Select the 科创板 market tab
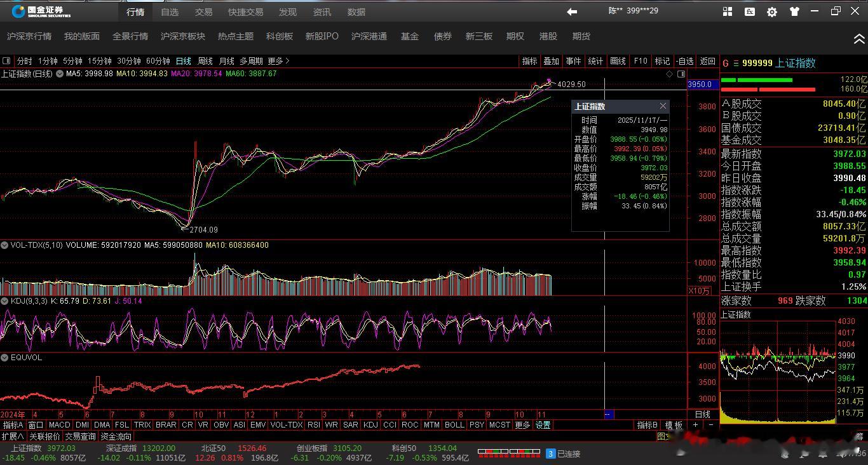Screen dimensions: 868x465 pos(280,36)
